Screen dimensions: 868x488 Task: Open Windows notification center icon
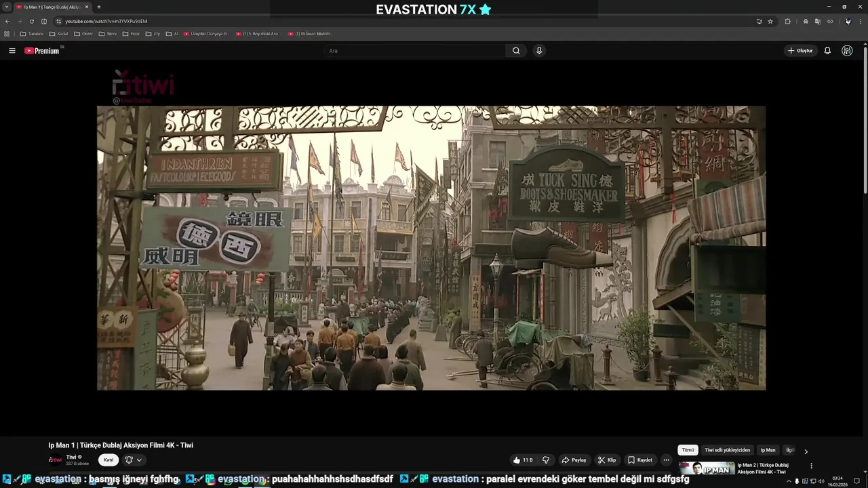point(857,481)
